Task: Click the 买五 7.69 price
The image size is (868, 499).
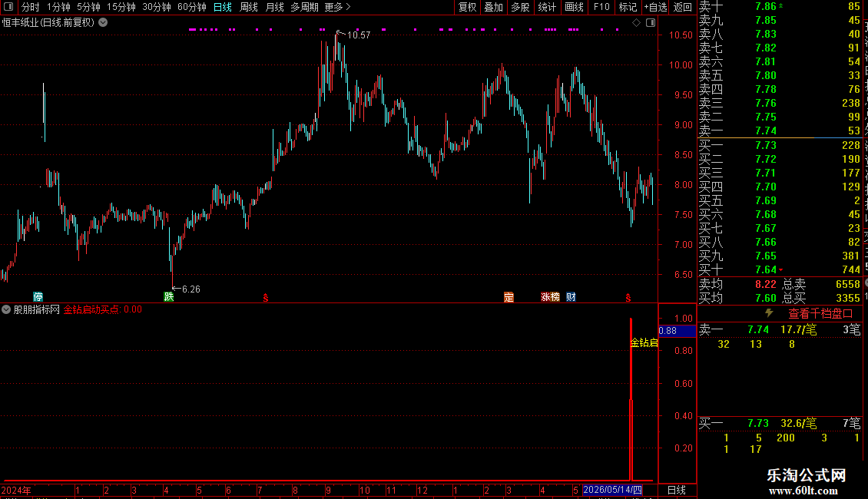Action: pyautogui.click(x=766, y=200)
